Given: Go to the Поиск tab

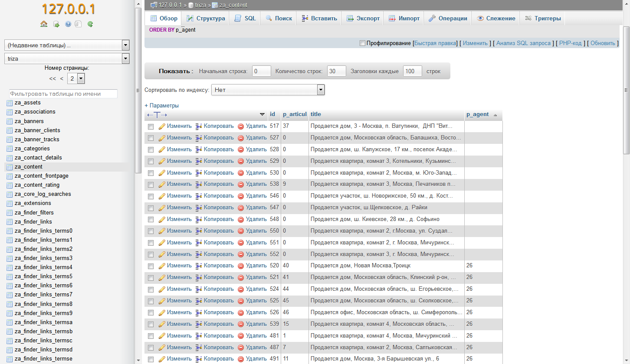Looking at the screenshot, I should click(279, 18).
